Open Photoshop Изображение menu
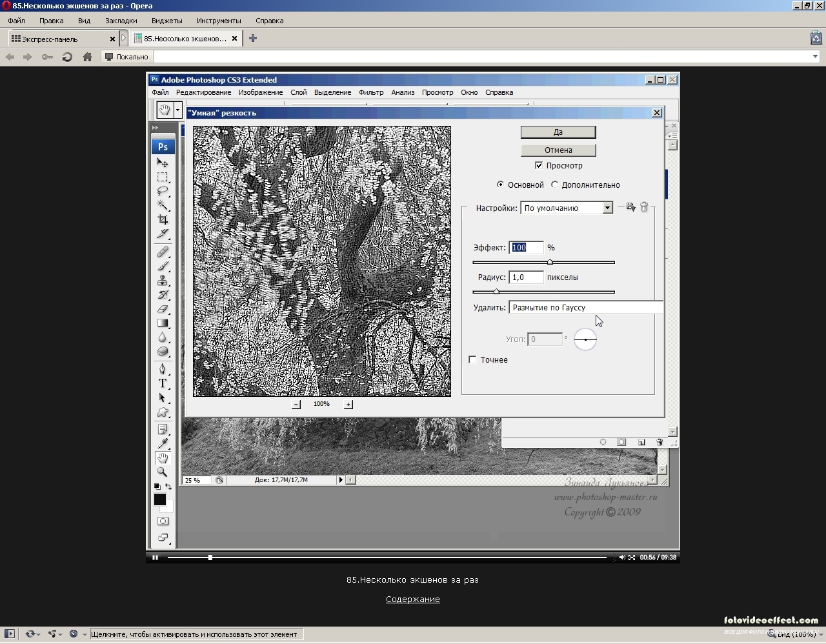The width and height of the screenshot is (826, 644). 261,92
